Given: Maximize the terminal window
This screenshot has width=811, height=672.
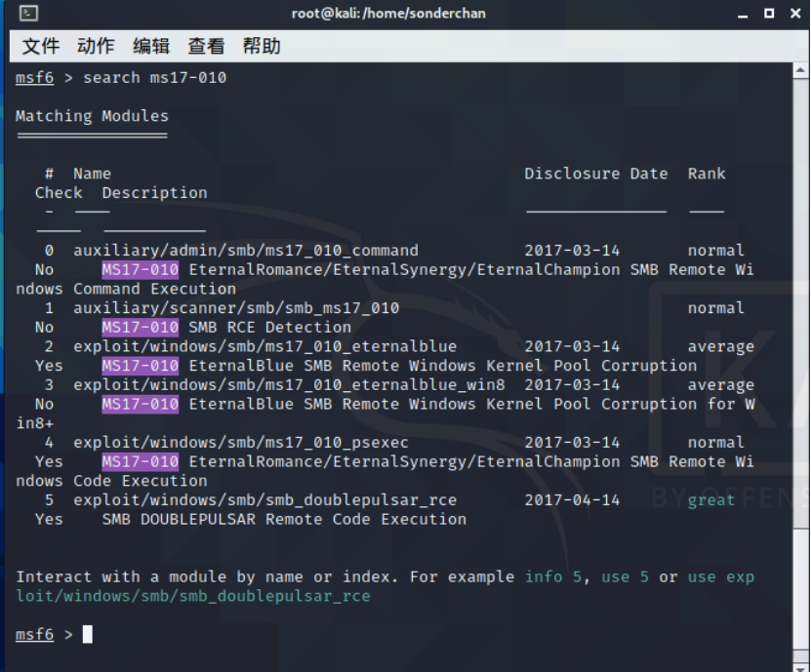Looking at the screenshot, I should pos(769,14).
